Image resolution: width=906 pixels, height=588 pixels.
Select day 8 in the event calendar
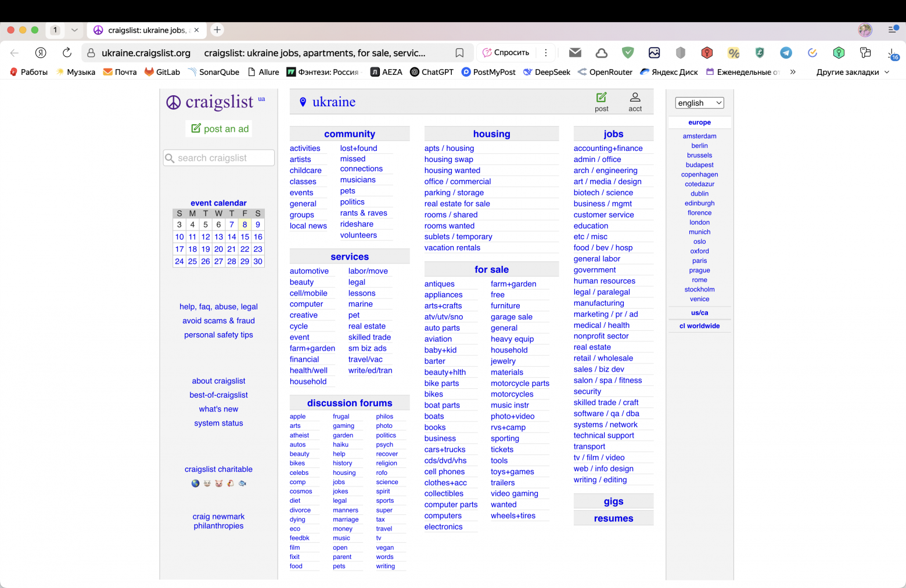coord(245,225)
